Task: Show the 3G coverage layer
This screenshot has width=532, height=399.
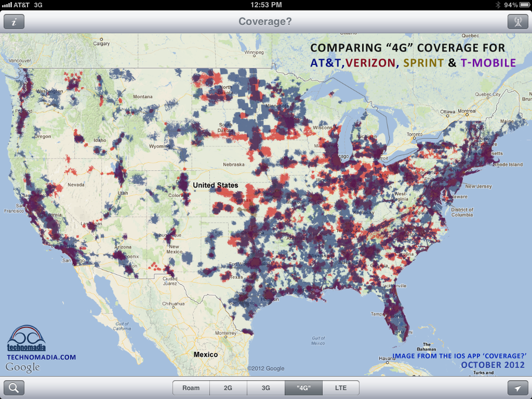Action: pos(265,388)
